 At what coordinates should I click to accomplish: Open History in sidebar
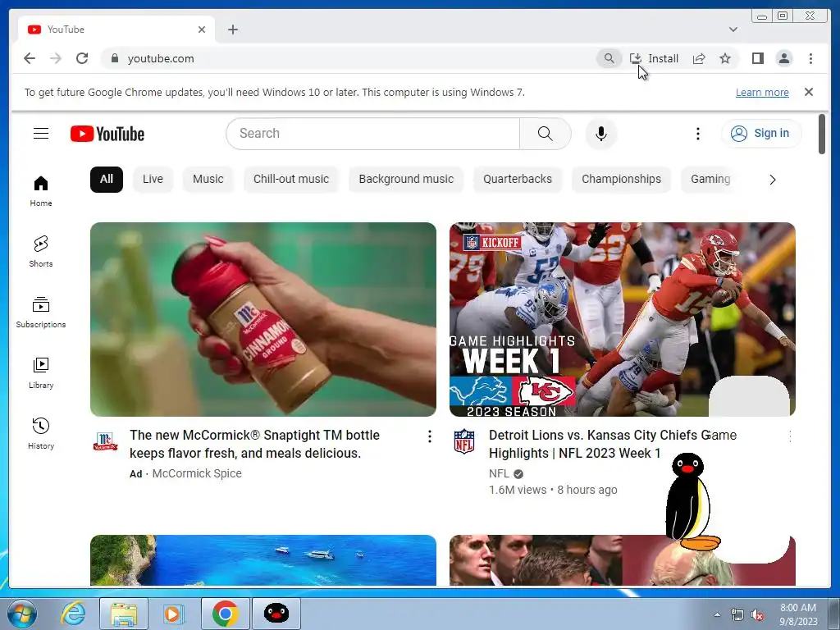[x=41, y=433]
